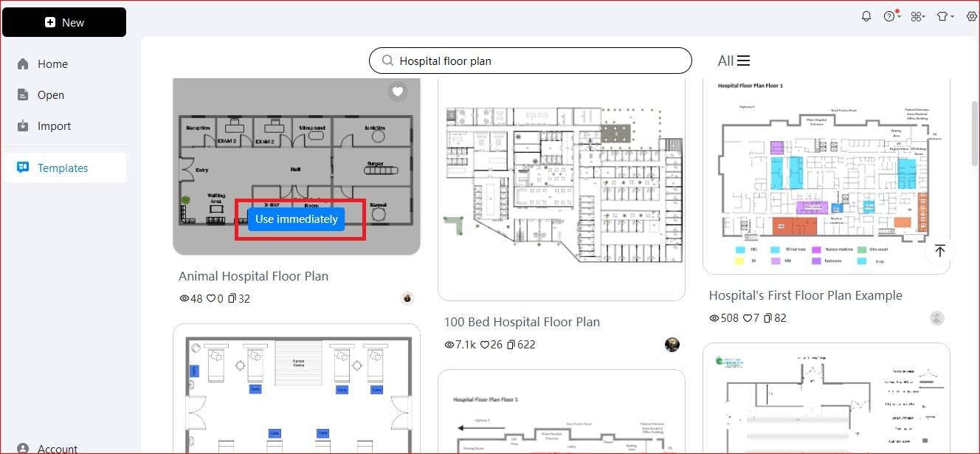
Task: Click the back-to-top arrow button
Action: 939,251
